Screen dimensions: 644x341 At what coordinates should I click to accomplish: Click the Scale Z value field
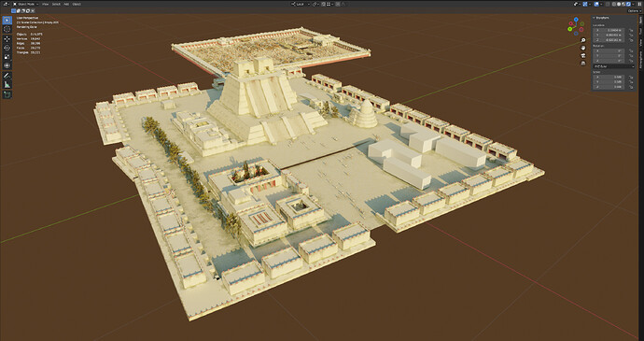pyautogui.click(x=609, y=87)
